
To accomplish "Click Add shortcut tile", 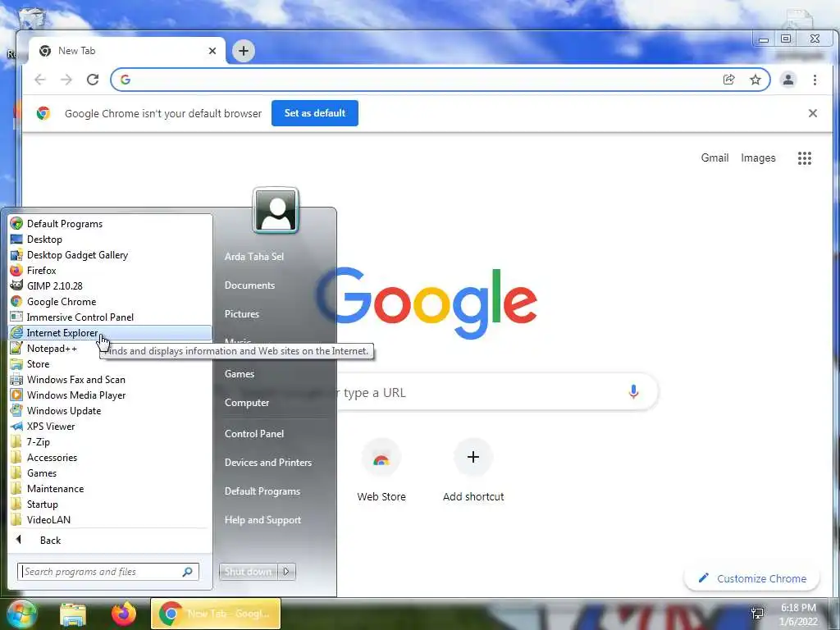I will pyautogui.click(x=473, y=470).
